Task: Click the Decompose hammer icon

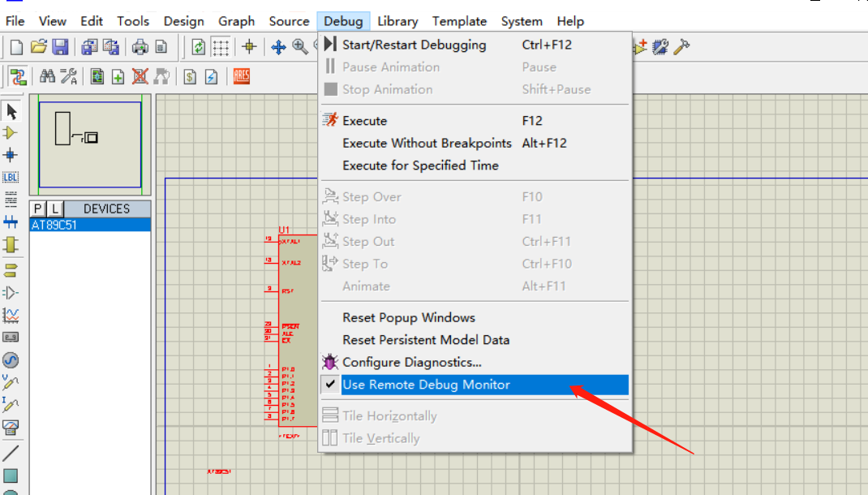Action: 681,47
